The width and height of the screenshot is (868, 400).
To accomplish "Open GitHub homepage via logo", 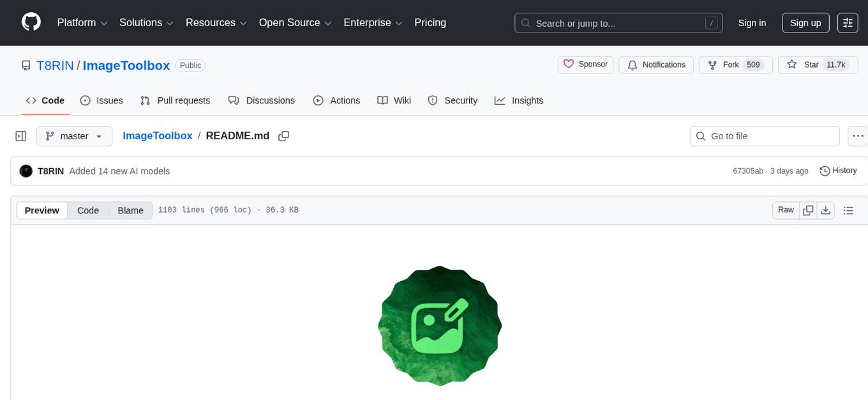I will [x=31, y=22].
